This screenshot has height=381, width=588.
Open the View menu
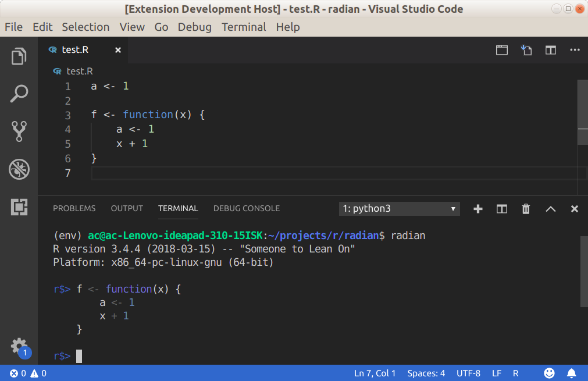[x=132, y=27]
